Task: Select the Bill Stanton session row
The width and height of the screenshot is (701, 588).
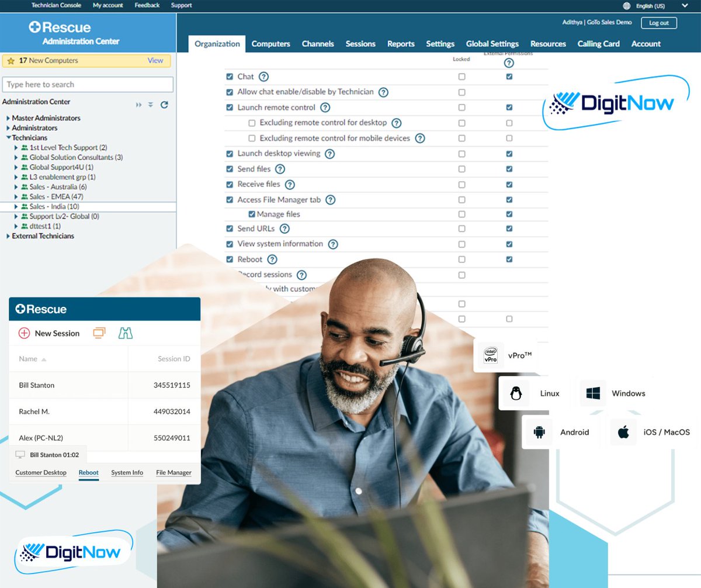Action: click(x=105, y=385)
